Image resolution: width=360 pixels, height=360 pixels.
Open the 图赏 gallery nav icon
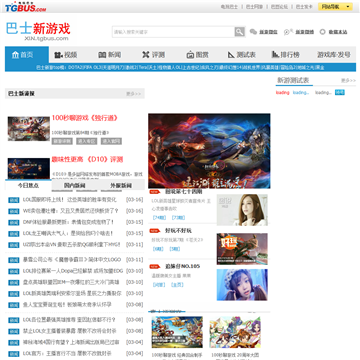click(190, 55)
